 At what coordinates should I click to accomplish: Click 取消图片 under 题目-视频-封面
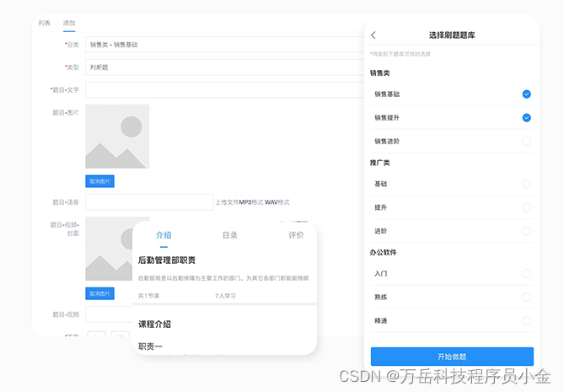[99, 293]
